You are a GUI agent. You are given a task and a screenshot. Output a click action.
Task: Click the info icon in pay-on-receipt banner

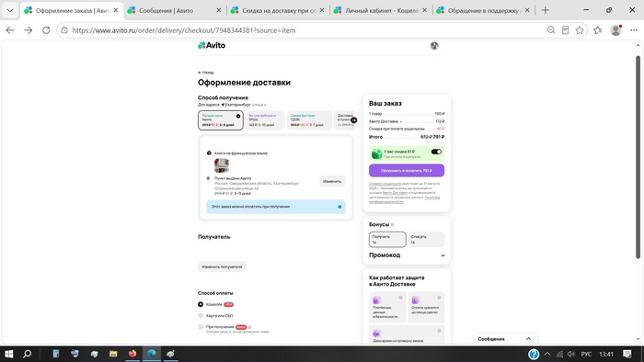(339, 207)
